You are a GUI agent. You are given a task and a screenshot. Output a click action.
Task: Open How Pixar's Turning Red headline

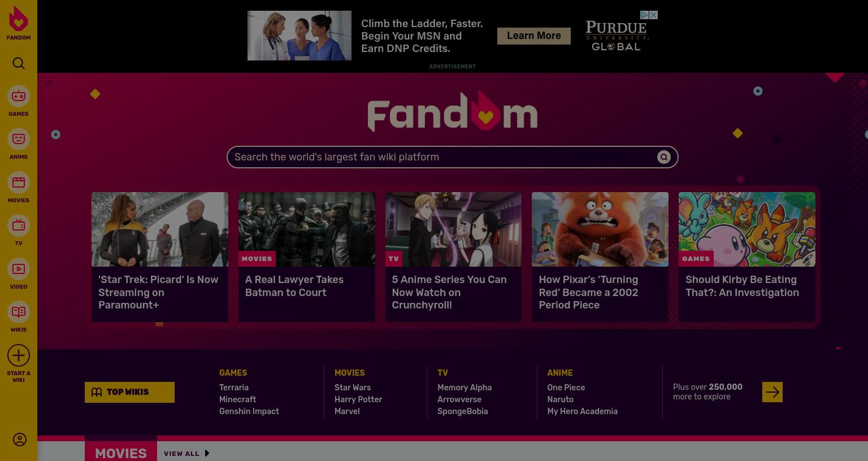click(588, 292)
